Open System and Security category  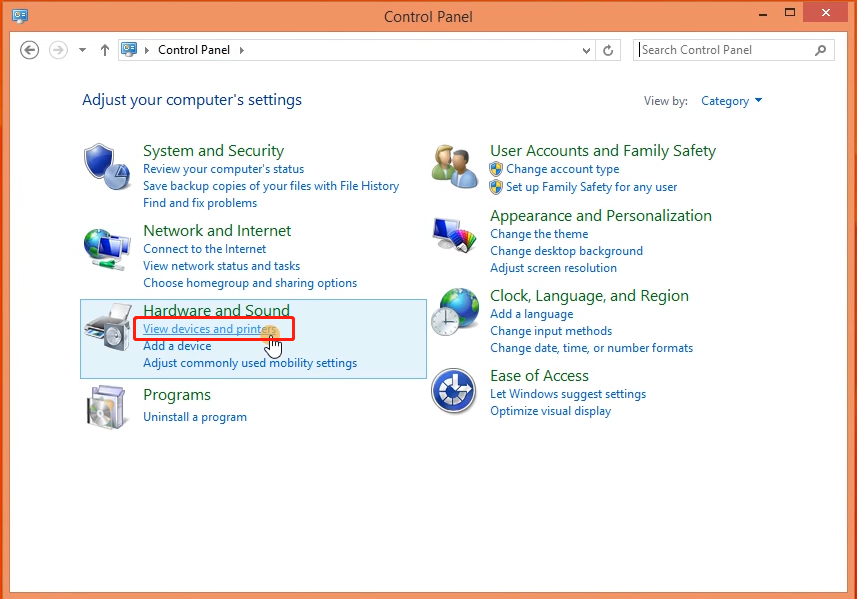[214, 151]
